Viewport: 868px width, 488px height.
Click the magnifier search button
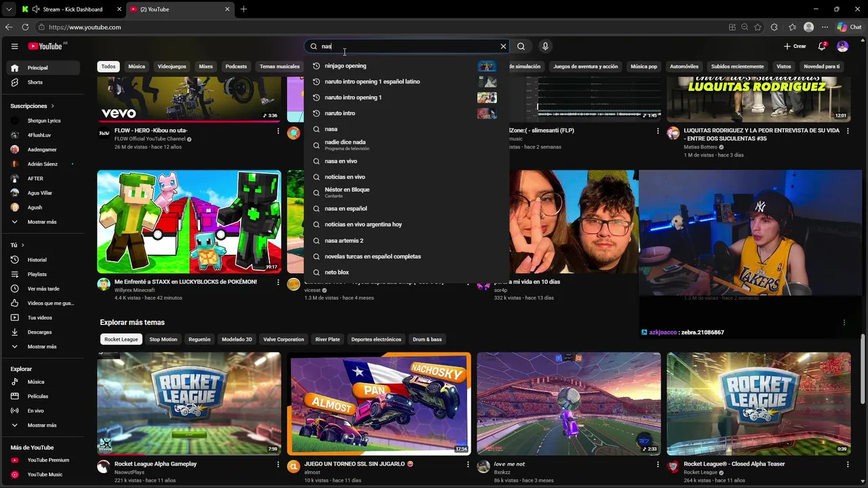pyautogui.click(x=521, y=46)
